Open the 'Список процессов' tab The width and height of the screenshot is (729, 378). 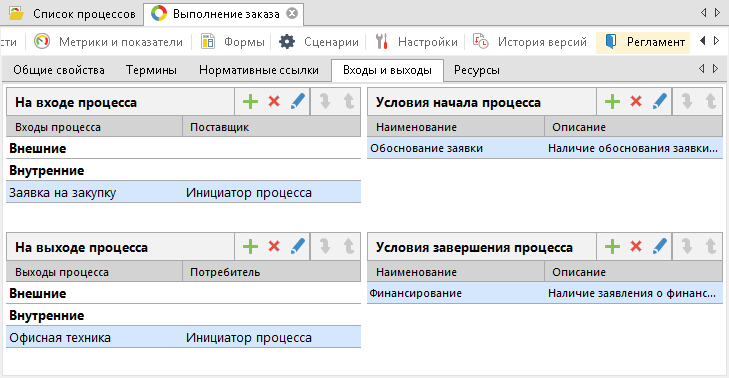click(x=73, y=14)
